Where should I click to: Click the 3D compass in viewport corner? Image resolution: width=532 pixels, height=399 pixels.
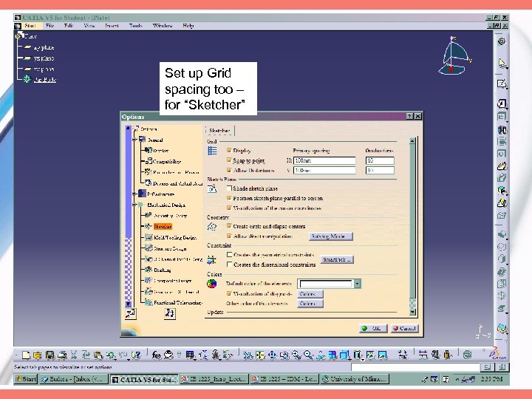pos(454,55)
